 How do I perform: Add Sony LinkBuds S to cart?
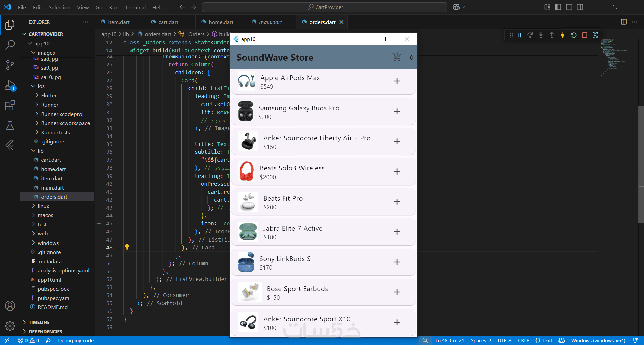coord(397,262)
